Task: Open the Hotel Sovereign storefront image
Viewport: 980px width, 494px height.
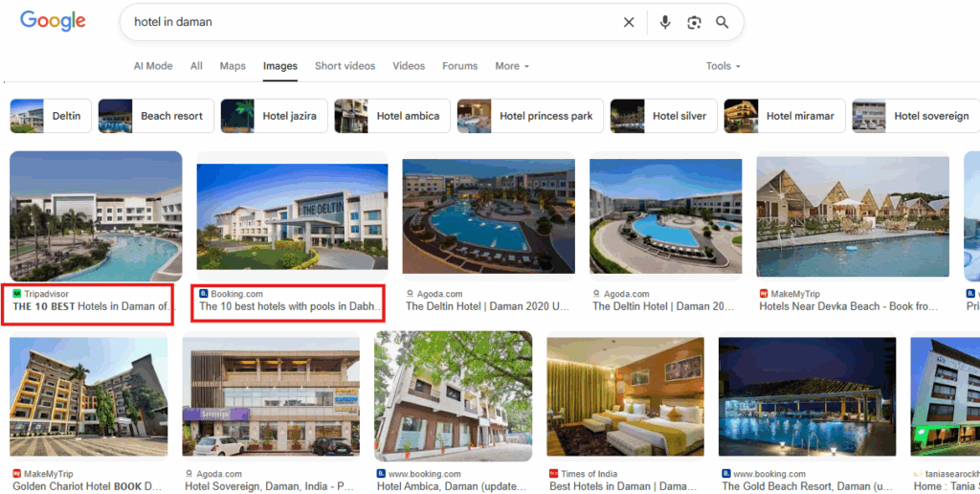Action: tap(271, 396)
